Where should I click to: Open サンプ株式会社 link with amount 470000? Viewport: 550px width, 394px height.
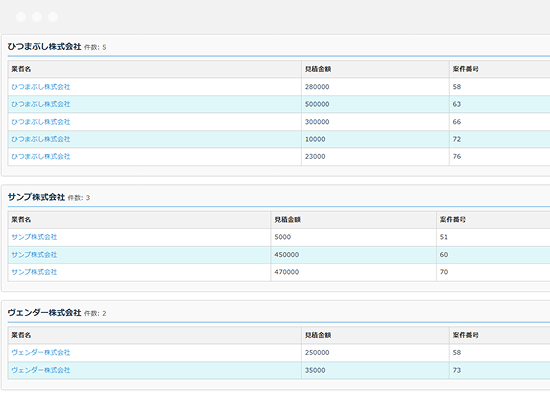[34, 272]
